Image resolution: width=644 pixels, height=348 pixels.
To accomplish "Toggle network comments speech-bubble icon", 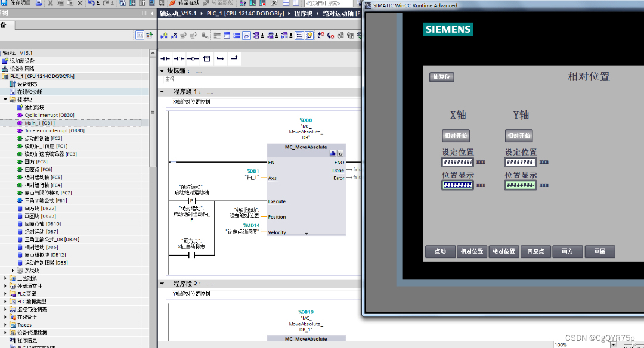I will 246,36.
